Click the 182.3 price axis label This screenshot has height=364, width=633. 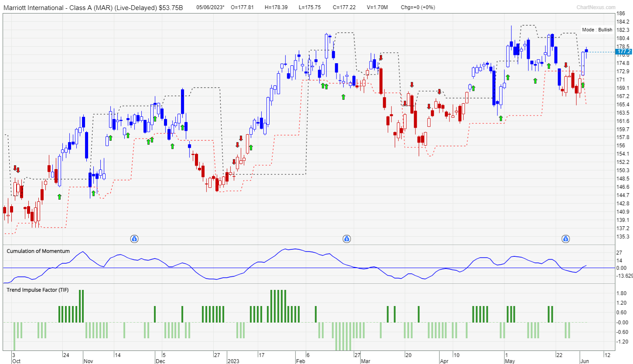point(623,30)
